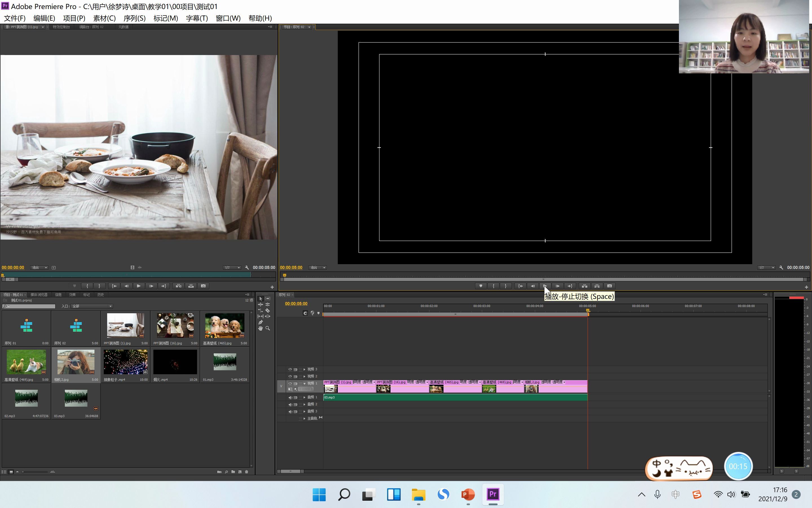This screenshot has width=812, height=508.
Task: Switch to 特效控制台 tab
Action: 61,27
